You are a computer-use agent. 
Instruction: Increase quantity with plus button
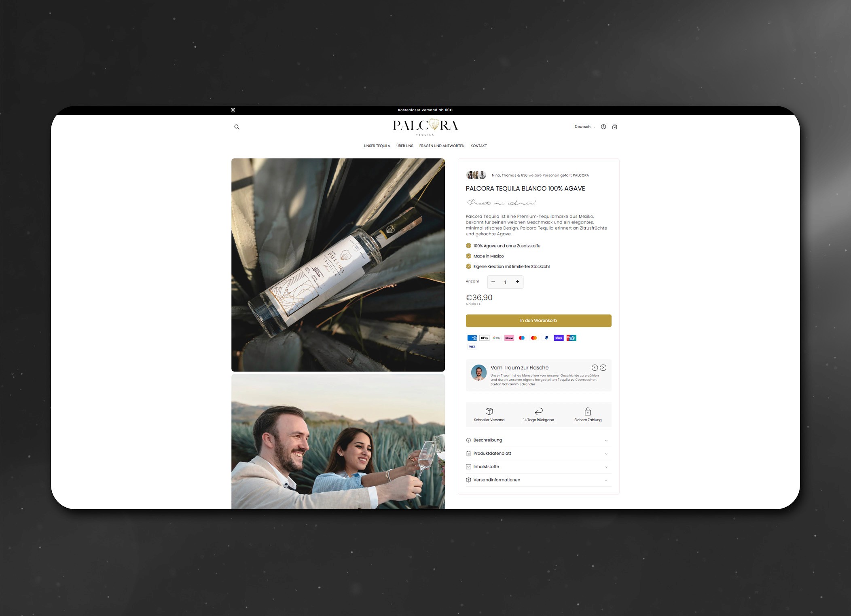point(517,282)
